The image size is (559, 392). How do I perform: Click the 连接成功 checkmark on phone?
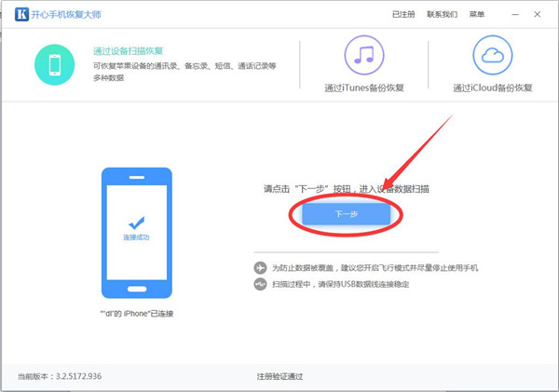(x=135, y=223)
